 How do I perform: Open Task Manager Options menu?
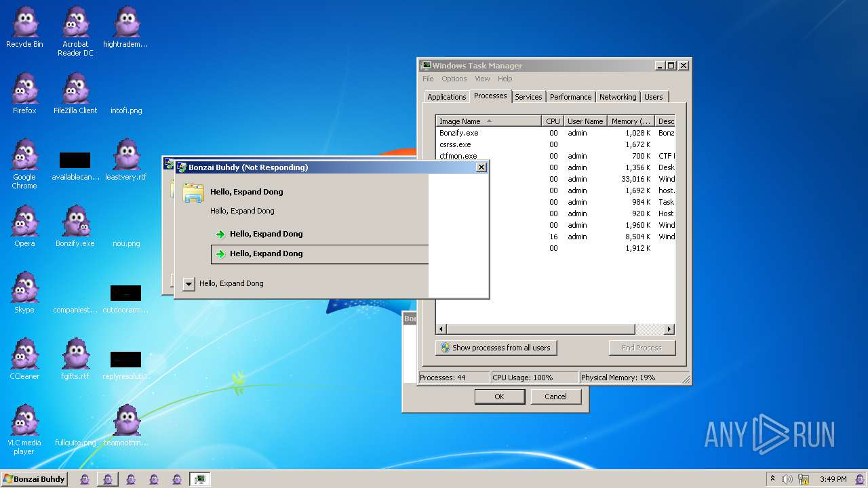pyautogui.click(x=454, y=79)
